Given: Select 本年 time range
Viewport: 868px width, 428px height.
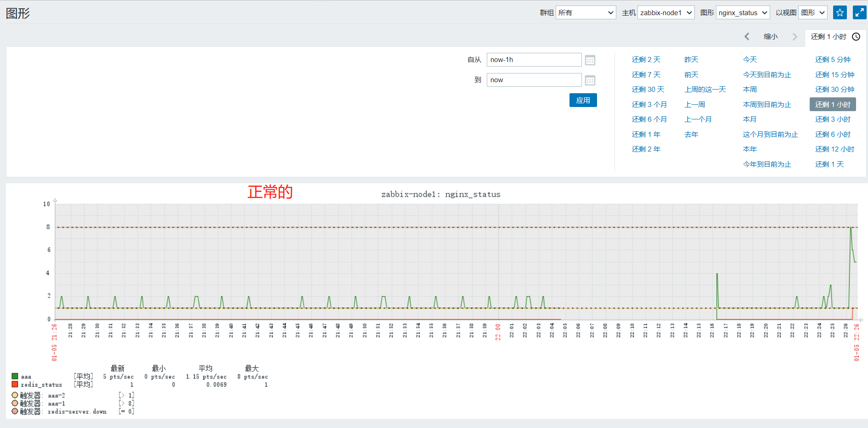Looking at the screenshot, I should coord(750,149).
